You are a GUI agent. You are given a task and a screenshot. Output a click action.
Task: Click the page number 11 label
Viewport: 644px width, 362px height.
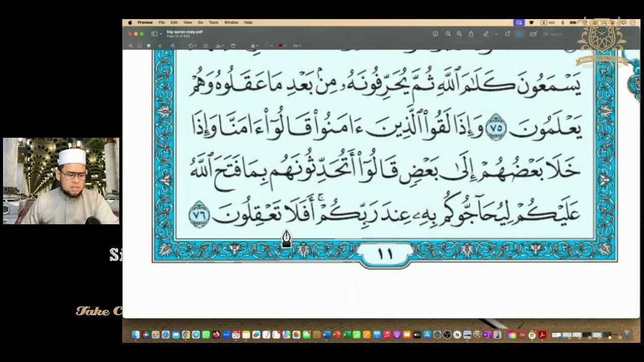click(385, 253)
